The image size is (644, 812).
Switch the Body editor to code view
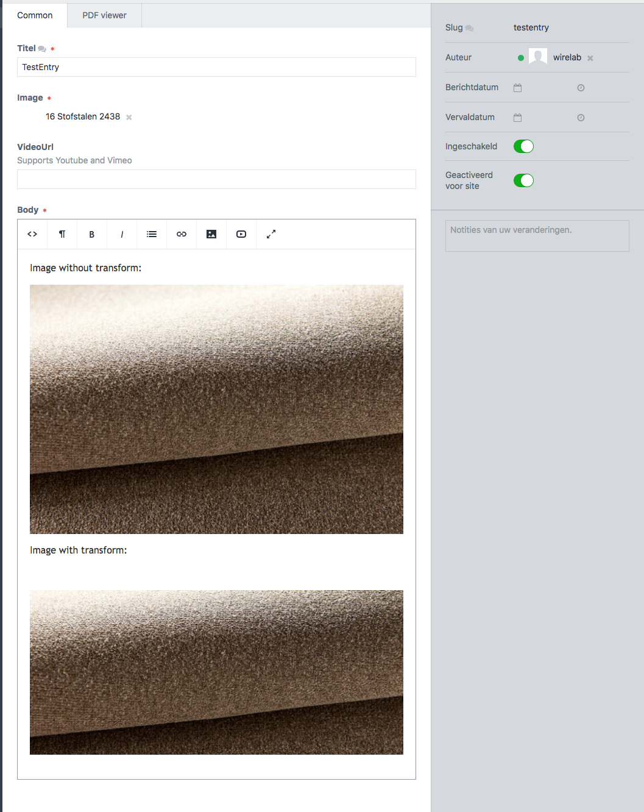click(32, 234)
